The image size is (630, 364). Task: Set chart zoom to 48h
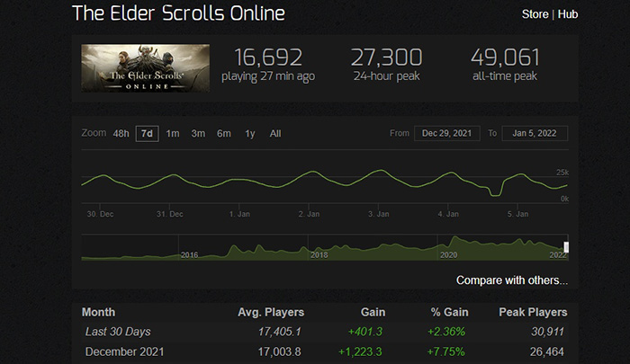pos(121,134)
